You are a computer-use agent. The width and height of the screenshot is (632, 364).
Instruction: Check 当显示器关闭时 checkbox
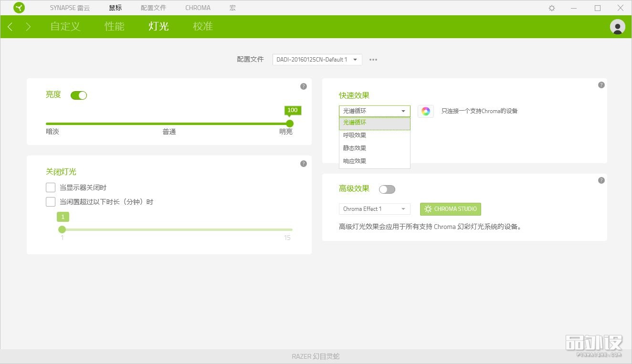tap(51, 187)
